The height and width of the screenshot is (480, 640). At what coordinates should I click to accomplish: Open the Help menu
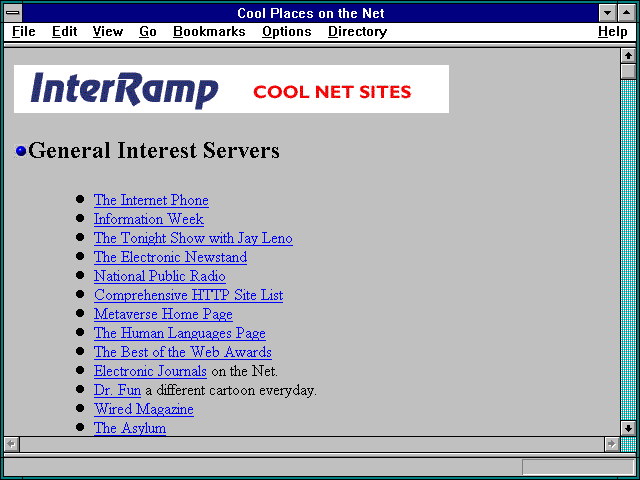tap(613, 31)
